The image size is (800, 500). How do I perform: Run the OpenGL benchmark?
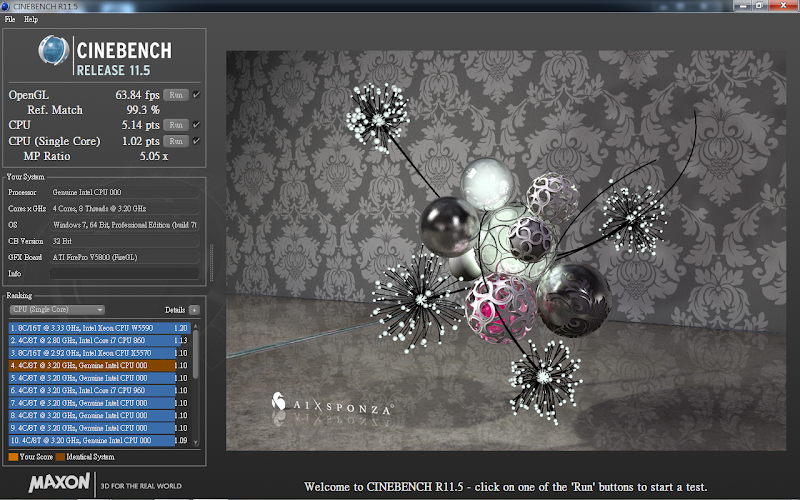coord(176,95)
